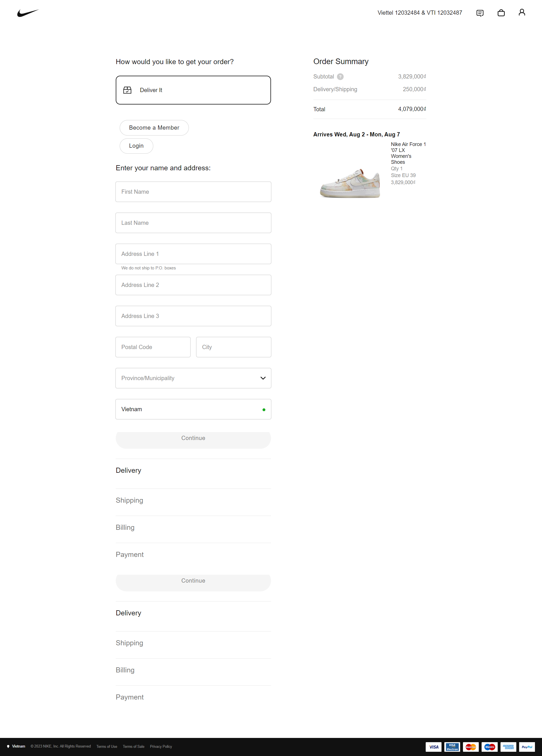Viewport: 542px width, 756px height.
Task: Click the PayPal payment icon
Action: (527, 747)
